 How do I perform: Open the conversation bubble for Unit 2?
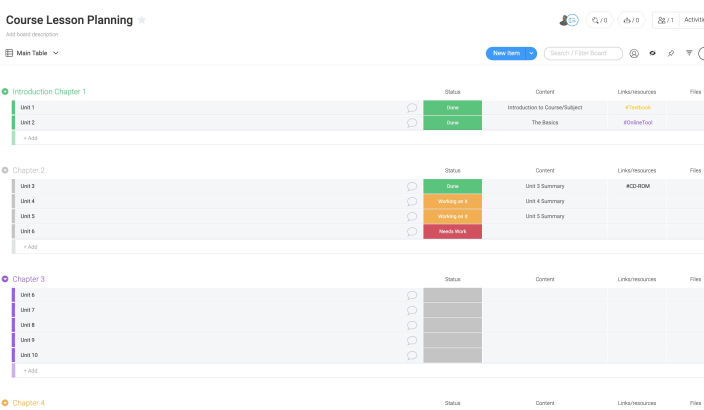[x=412, y=123]
